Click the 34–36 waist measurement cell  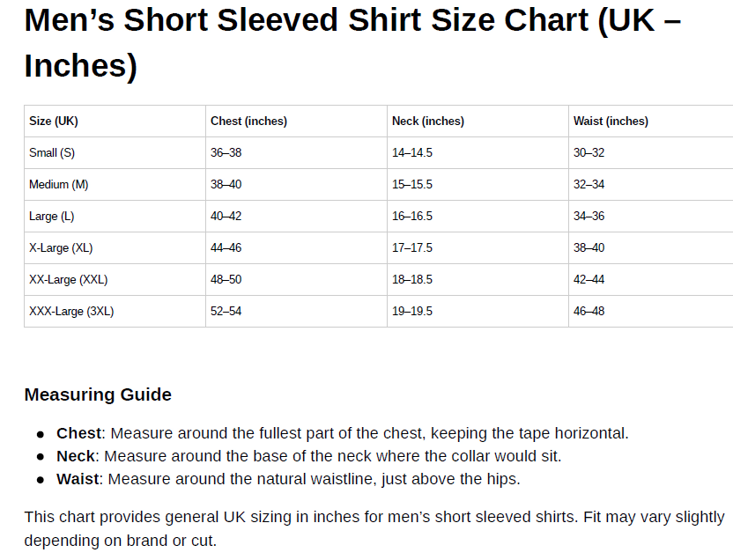click(589, 217)
